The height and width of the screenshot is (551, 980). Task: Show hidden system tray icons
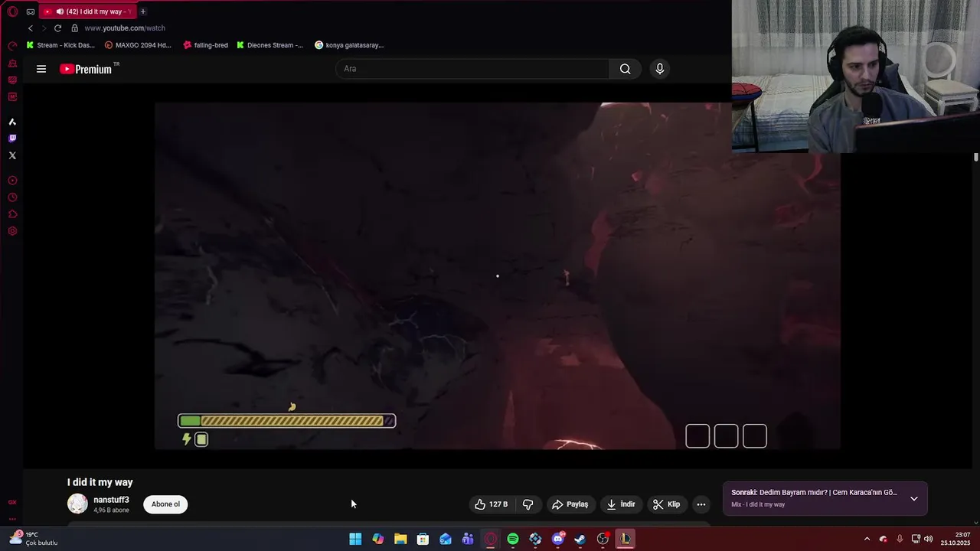pyautogui.click(x=867, y=539)
